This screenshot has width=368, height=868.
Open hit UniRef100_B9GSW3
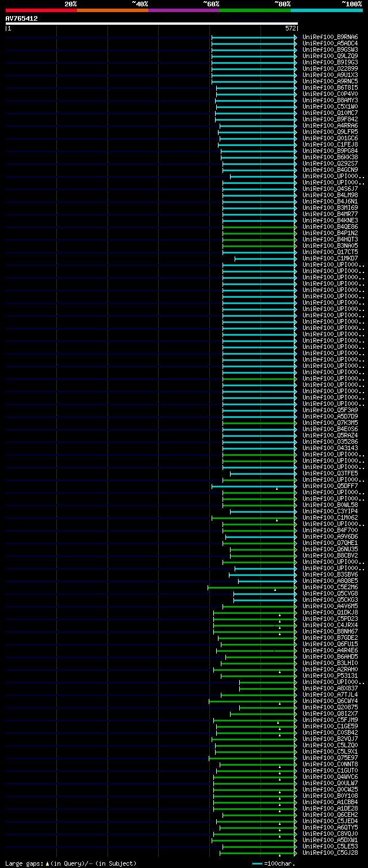coord(330,50)
